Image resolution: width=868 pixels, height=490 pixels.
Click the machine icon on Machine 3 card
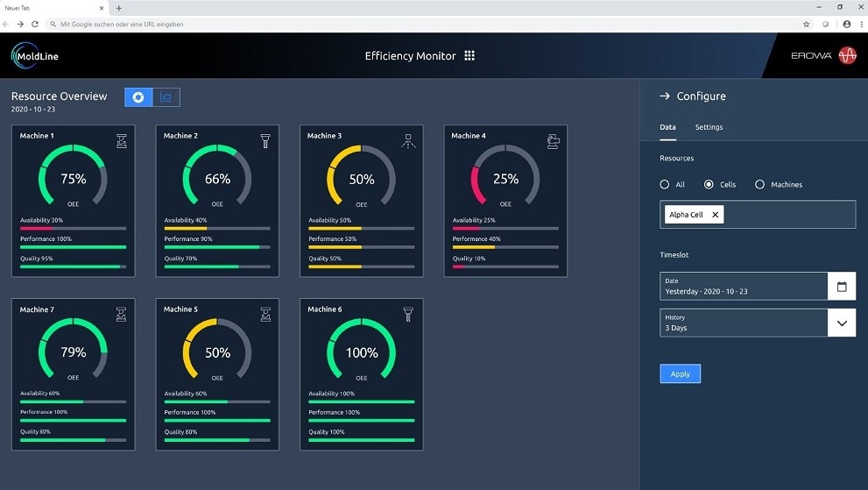tap(408, 141)
